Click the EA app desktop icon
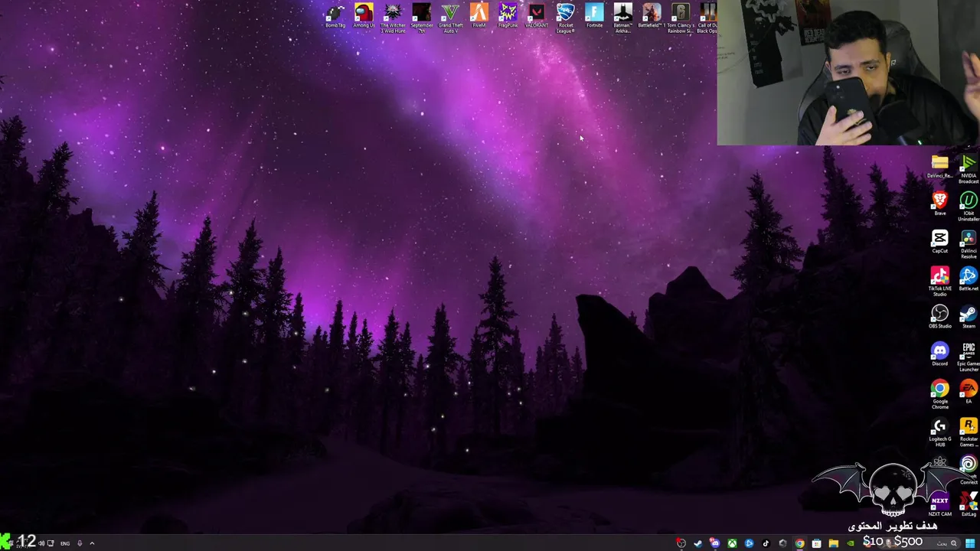This screenshot has width=980, height=551. coord(969,391)
